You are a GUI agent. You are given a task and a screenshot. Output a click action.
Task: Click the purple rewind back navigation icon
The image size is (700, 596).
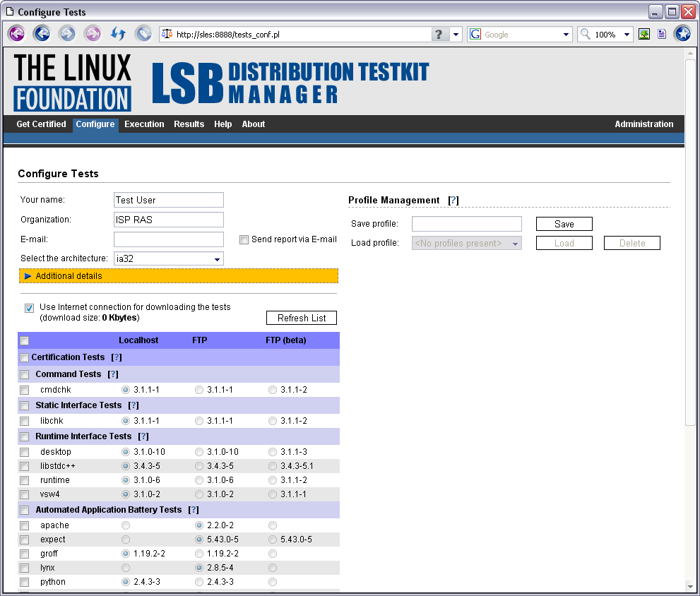click(17, 34)
